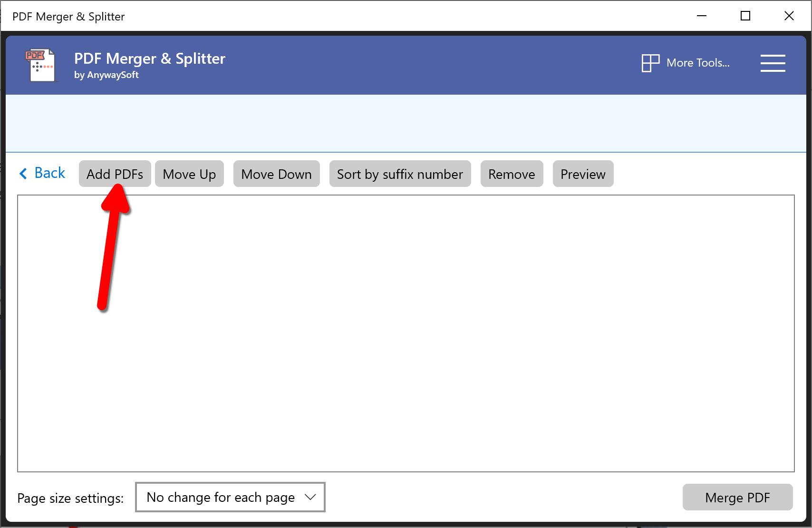Sort files by suffix number
812x528 pixels.
click(x=399, y=174)
